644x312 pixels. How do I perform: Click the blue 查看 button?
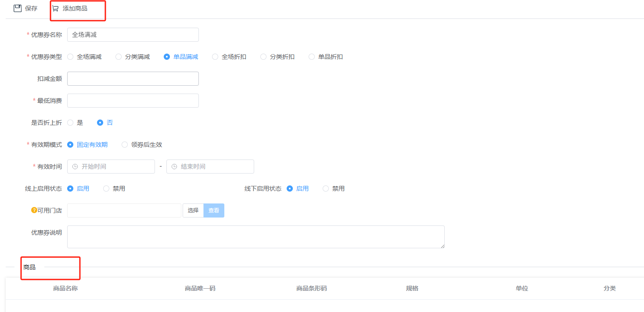[214, 210]
